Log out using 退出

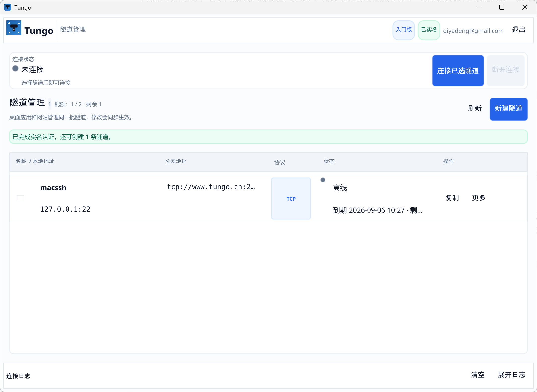pos(519,30)
